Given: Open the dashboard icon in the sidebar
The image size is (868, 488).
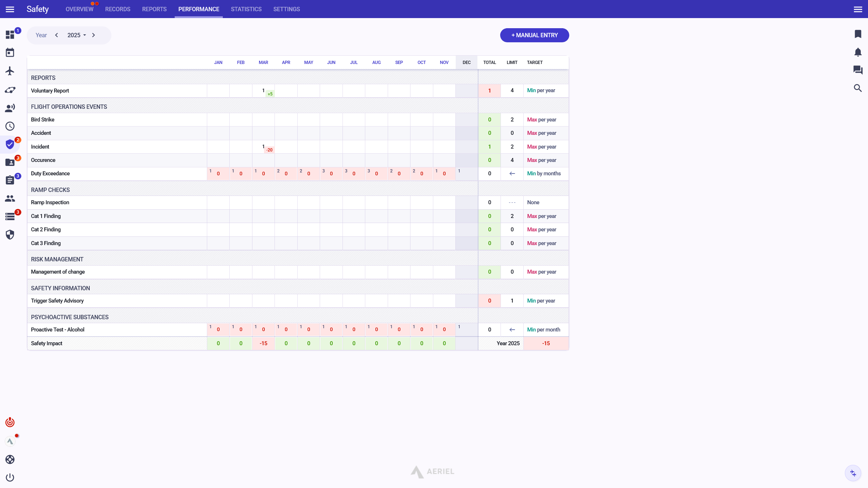Looking at the screenshot, I should 10,35.
